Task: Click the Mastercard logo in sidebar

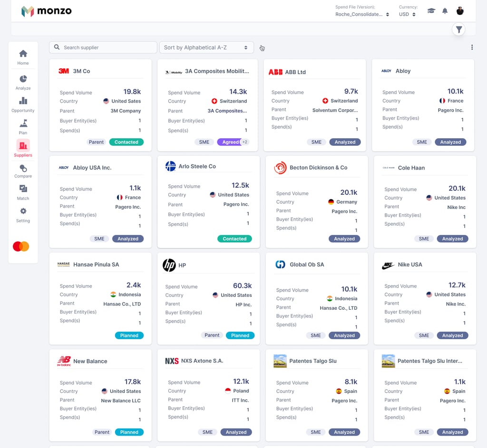Action: pyautogui.click(x=21, y=247)
